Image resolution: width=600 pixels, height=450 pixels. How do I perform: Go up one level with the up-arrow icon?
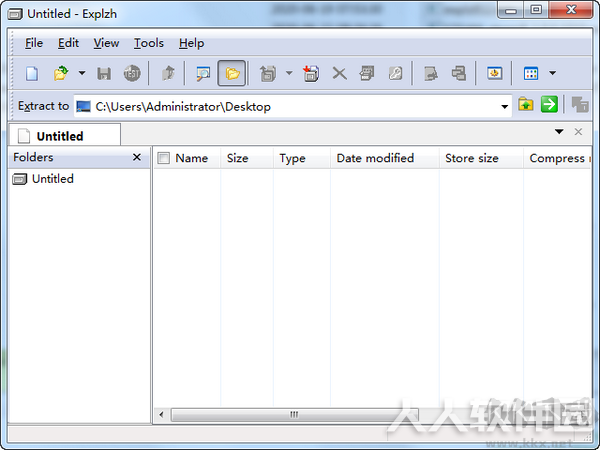tap(168, 73)
